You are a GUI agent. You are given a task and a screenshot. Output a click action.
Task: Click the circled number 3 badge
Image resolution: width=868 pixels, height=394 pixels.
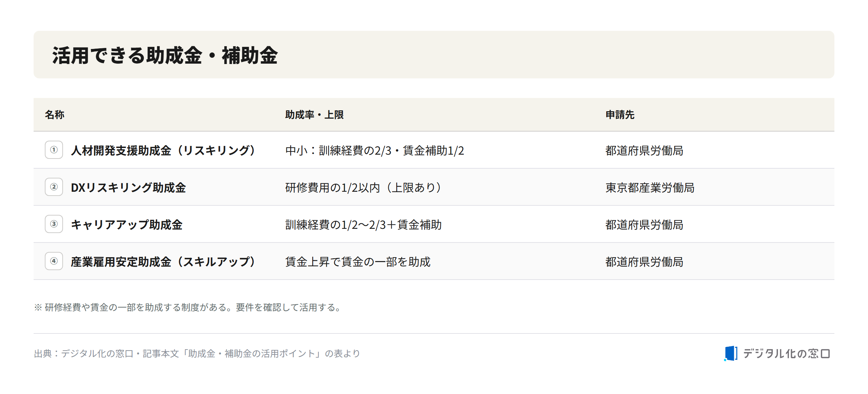[x=54, y=224]
